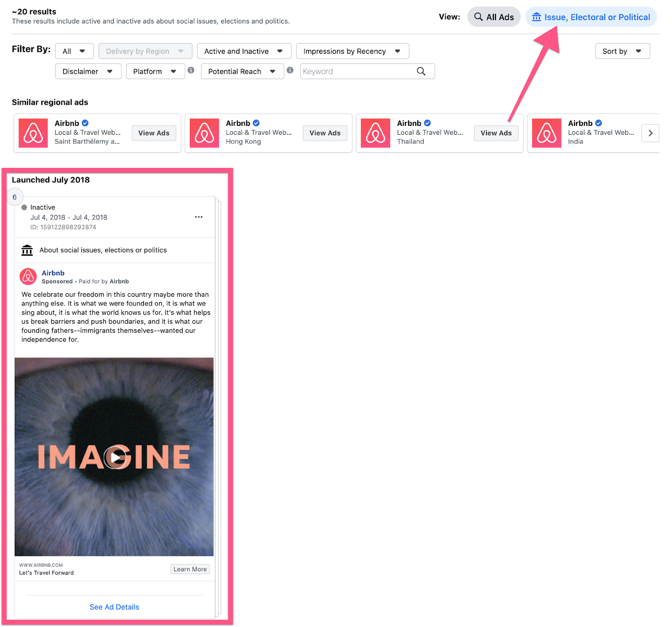
Task: Open the Disclaimer filter dropdown
Action: [88, 71]
